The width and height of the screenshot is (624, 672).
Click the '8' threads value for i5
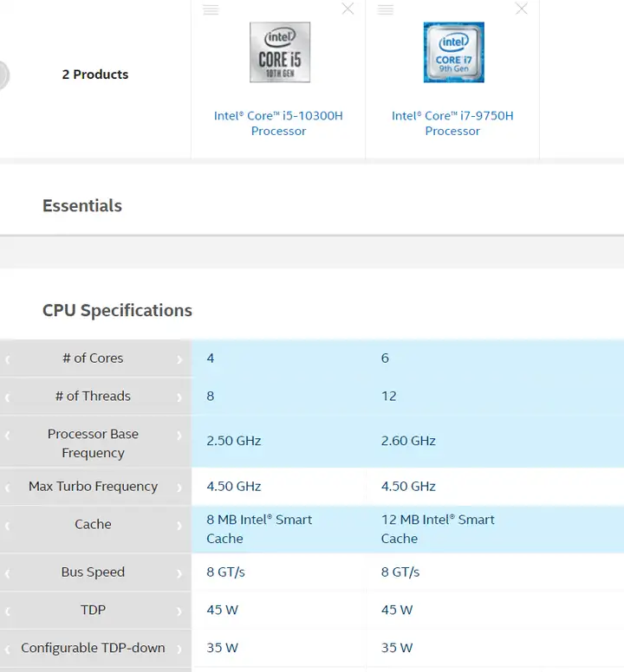click(x=210, y=396)
